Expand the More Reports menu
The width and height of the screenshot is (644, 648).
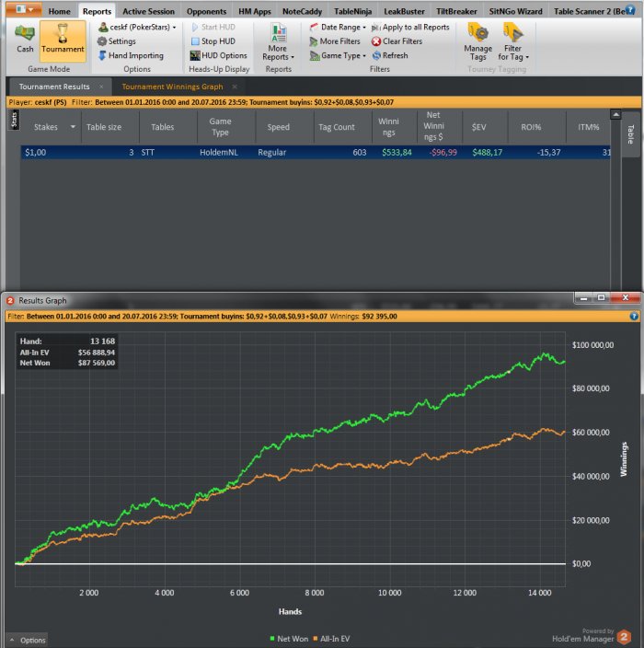pos(277,44)
